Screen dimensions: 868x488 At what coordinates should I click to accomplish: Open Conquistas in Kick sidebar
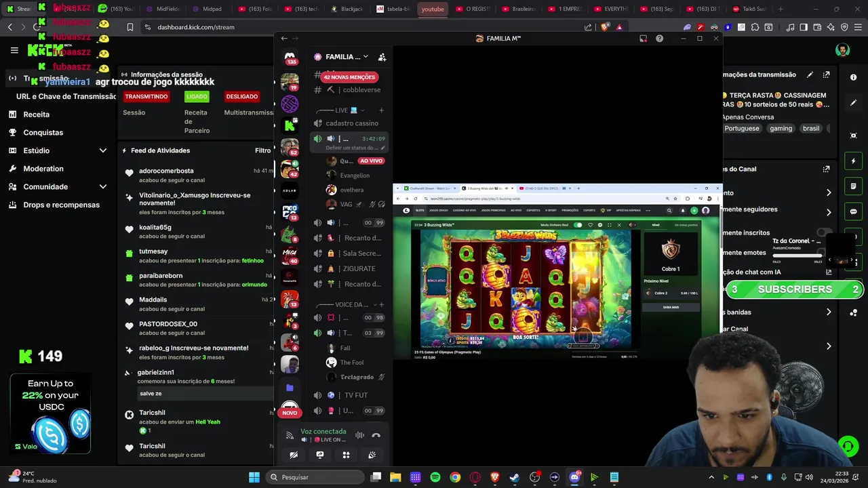[43, 133]
